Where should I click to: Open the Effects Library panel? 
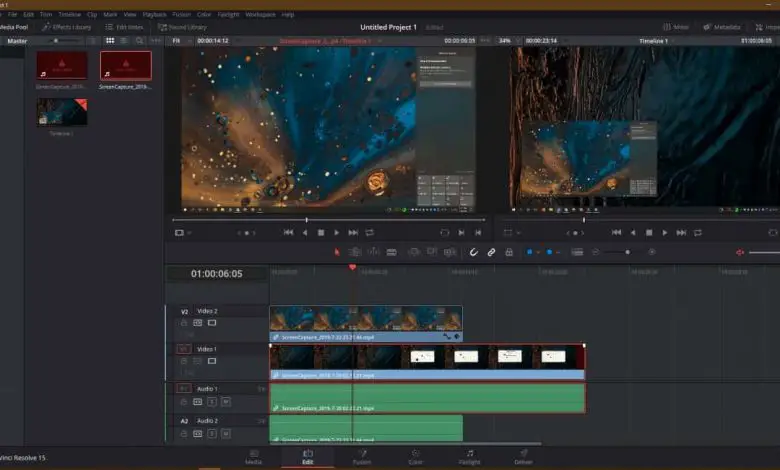tap(67, 27)
